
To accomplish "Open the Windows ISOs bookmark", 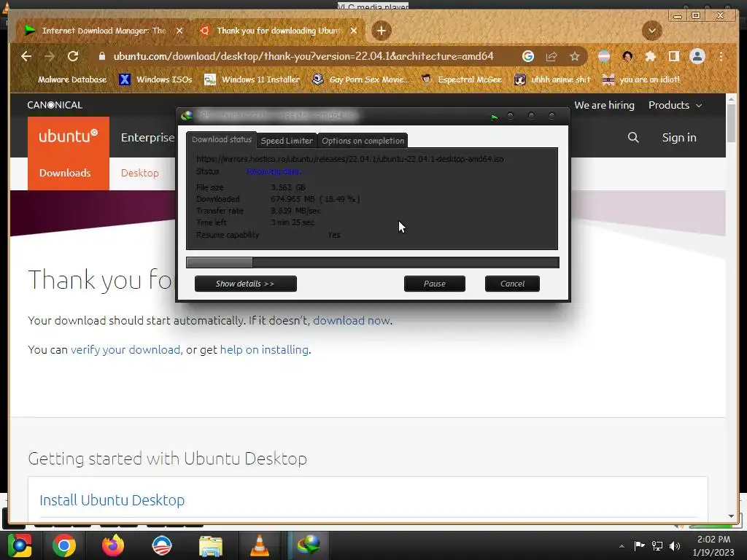I will click(x=155, y=79).
